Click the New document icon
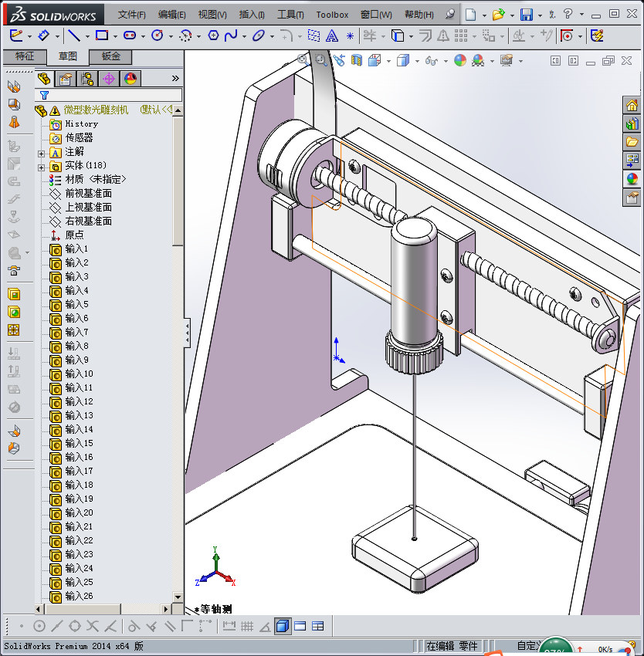Screen dimensions: 644x656 (x=471, y=15)
